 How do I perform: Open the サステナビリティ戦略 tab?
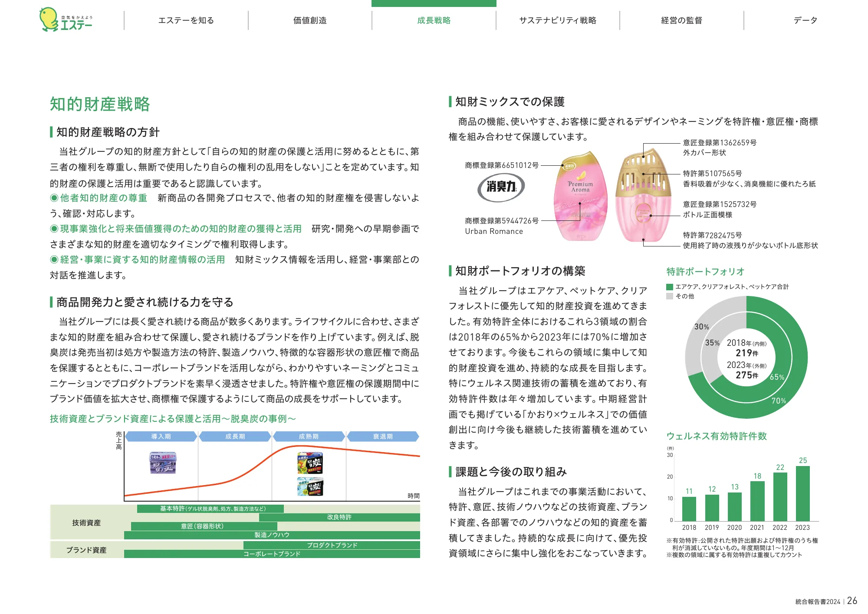click(558, 20)
